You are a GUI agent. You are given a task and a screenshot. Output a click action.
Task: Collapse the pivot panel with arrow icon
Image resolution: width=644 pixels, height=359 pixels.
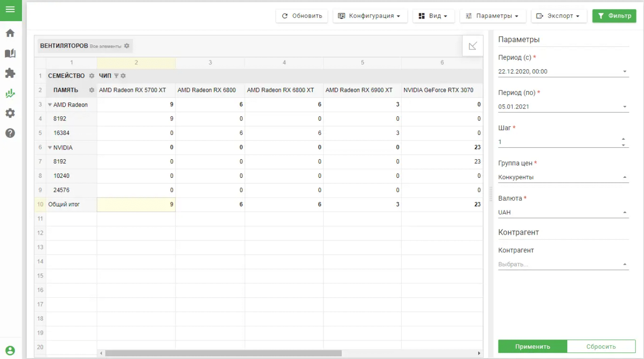coord(472,46)
